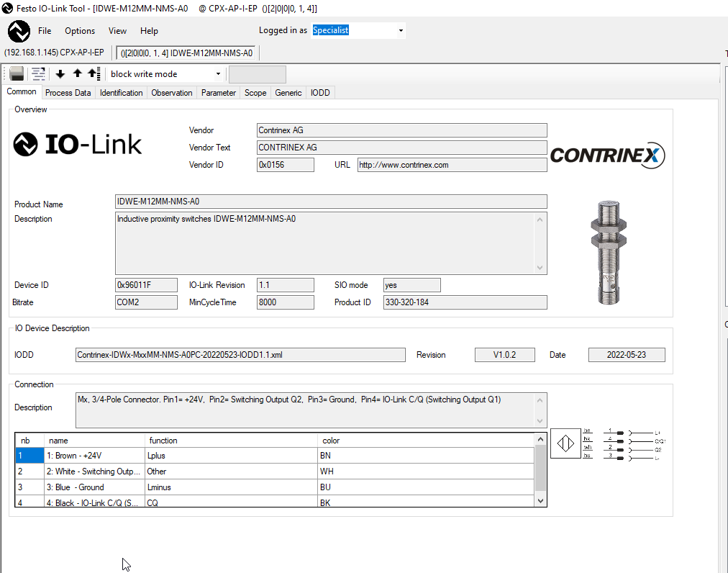Select the row '2: White - Switching Outp...'

(275, 472)
